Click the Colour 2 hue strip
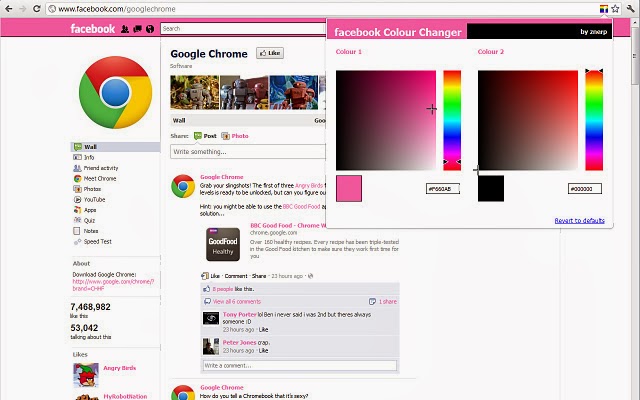The height and width of the screenshot is (400, 640). click(594, 120)
